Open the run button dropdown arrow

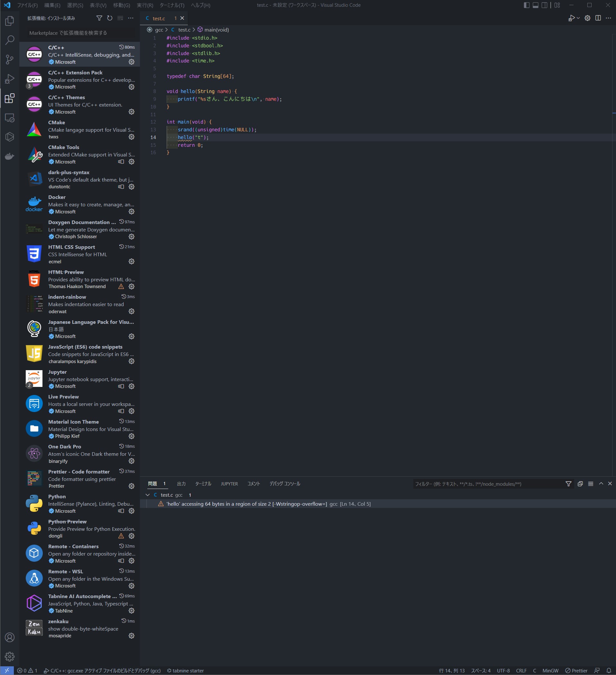pyautogui.click(x=578, y=18)
